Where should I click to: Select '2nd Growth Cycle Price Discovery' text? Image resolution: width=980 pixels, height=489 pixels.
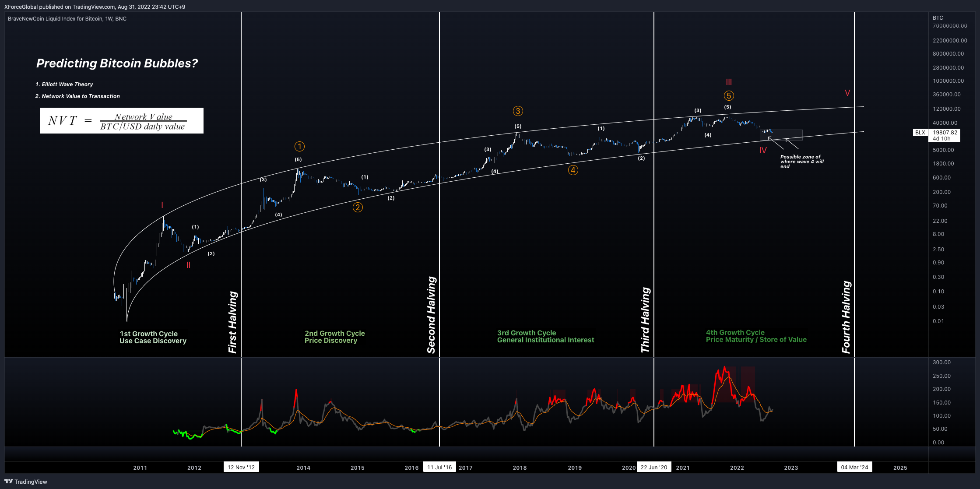pyautogui.click(x=335, y=337)
